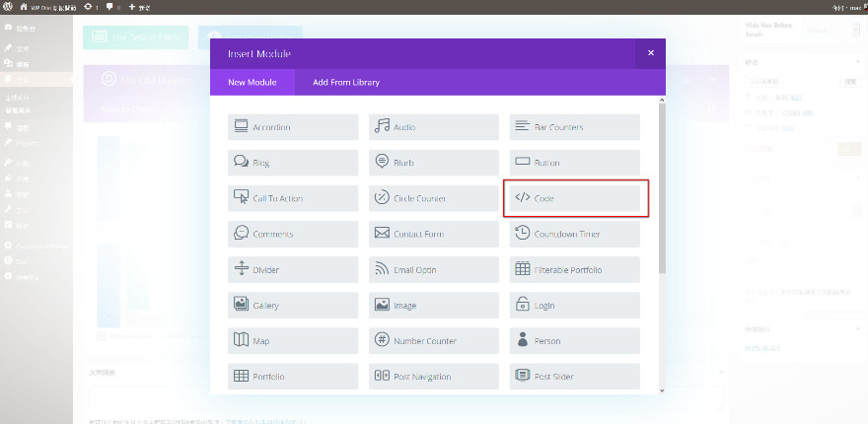
Task: Click the Divider module icon
Action: pyautogui.click(x=242, y=269)
